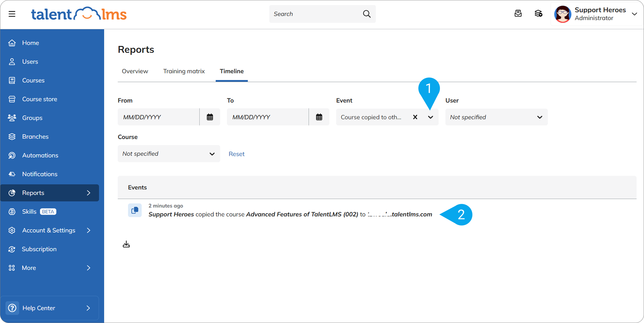Image resolution: width=644 pixels, height=323 pixels.
Task: Switch to the Training matrix tab
Action: [x=184, y=71]
